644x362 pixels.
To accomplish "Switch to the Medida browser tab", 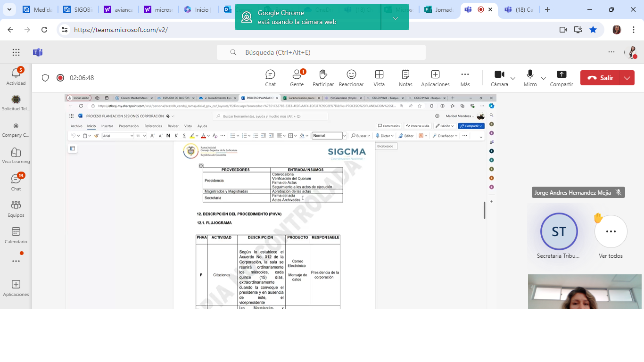I will coord(38,9).
